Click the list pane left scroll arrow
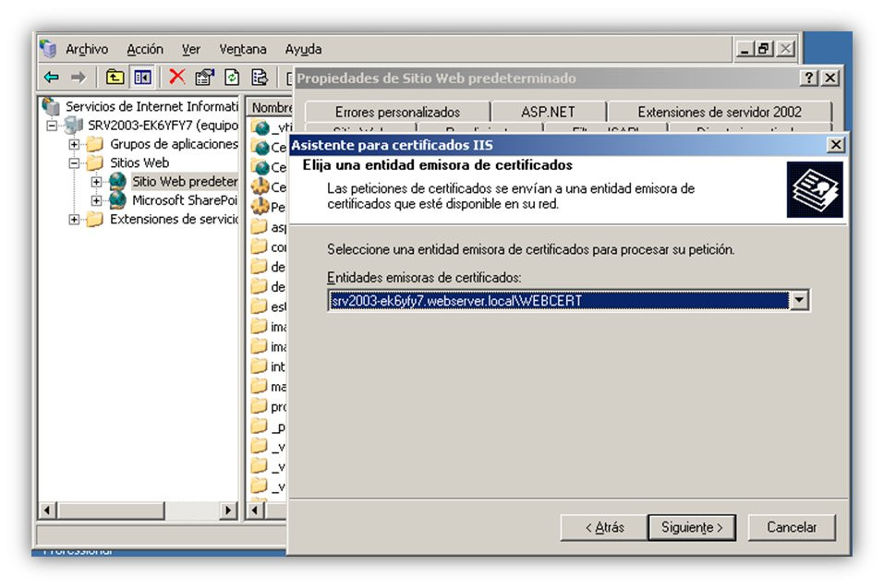Image resolution: width=884 pixels, height=588 pixels. click(256, 510)
